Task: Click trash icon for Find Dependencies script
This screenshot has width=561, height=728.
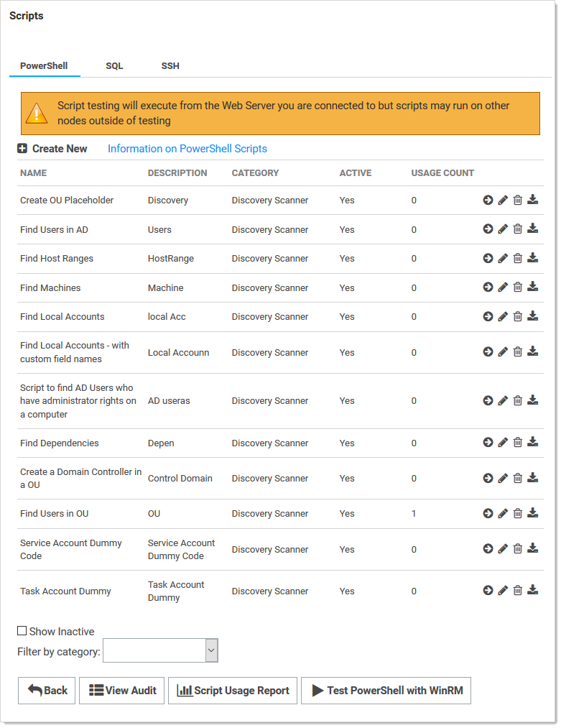Action: tap(518, 443)
